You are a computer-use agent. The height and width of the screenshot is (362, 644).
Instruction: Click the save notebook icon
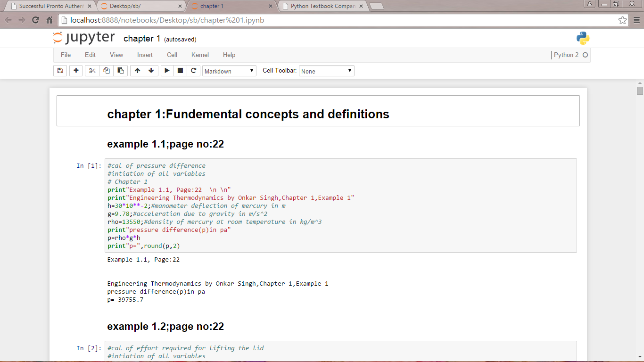(x=60, y=71)
